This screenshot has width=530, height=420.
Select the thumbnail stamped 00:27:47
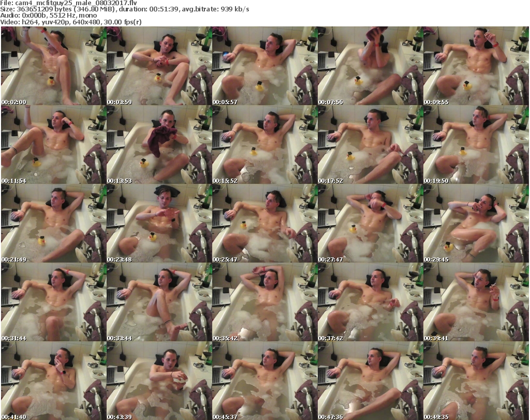[x=370, y=224]
